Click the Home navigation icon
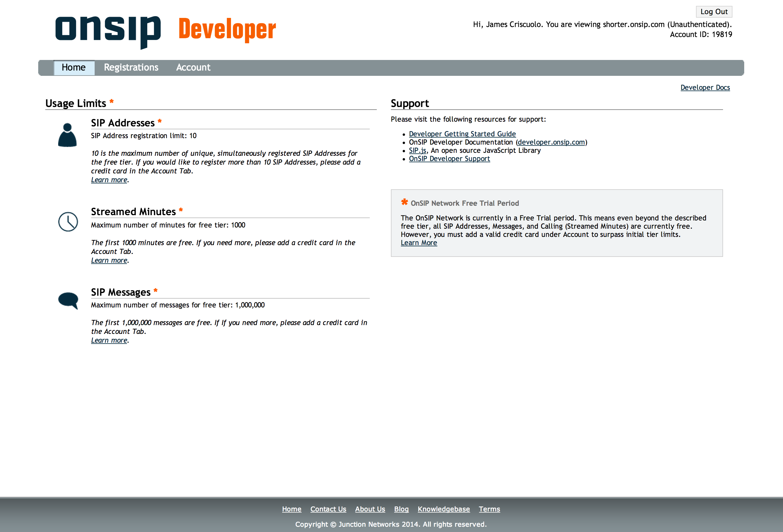 [x=73, y=67]
